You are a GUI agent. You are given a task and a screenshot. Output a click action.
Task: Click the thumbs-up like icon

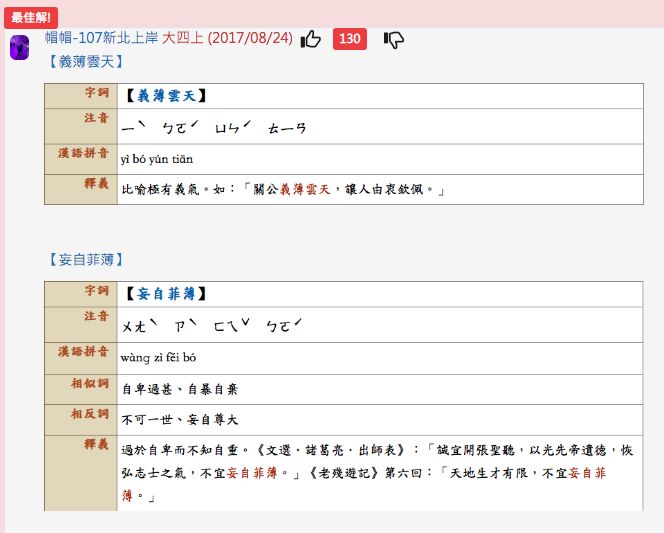(x=310, y=39)
